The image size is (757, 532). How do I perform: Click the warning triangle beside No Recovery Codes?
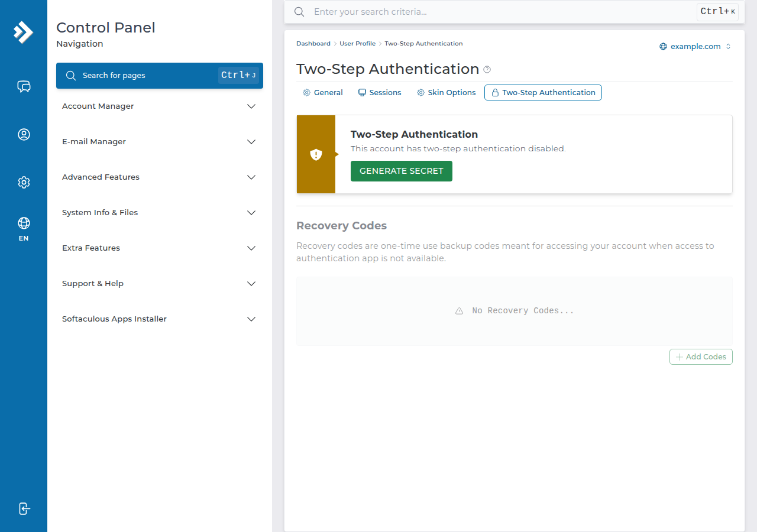[x=459, y=311]
